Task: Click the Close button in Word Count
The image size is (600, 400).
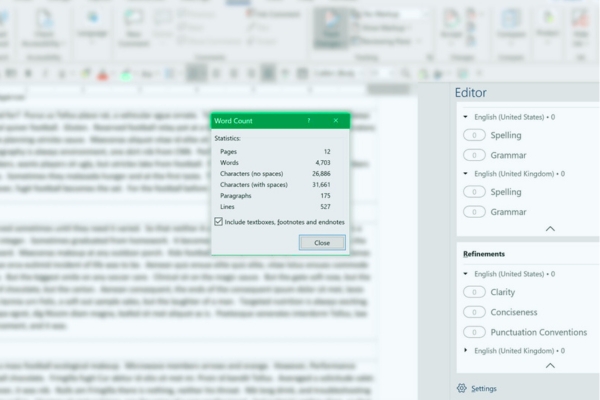Action: (x=322, y=243)
